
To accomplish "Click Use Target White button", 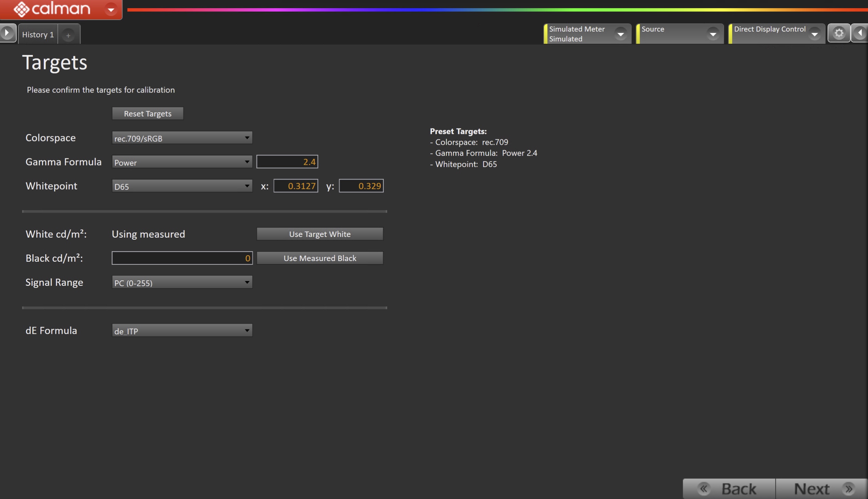I will (x=319, y=234).
